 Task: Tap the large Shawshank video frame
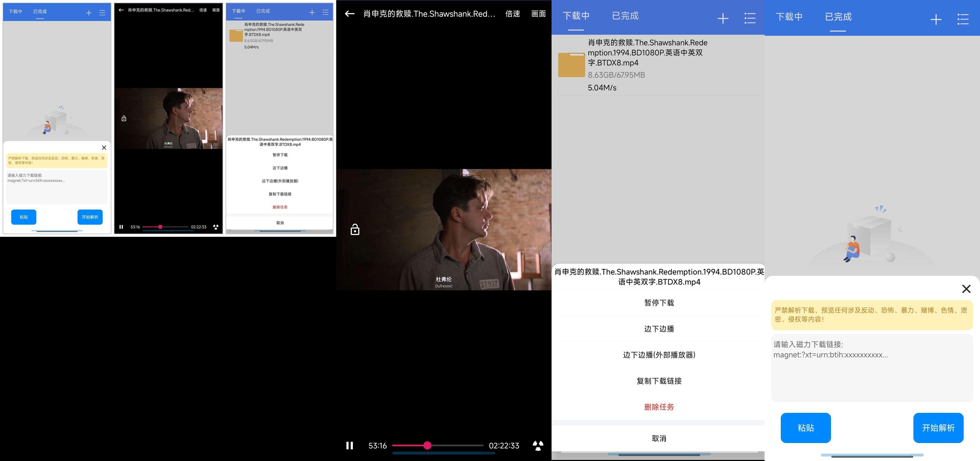tap(444, 230)
